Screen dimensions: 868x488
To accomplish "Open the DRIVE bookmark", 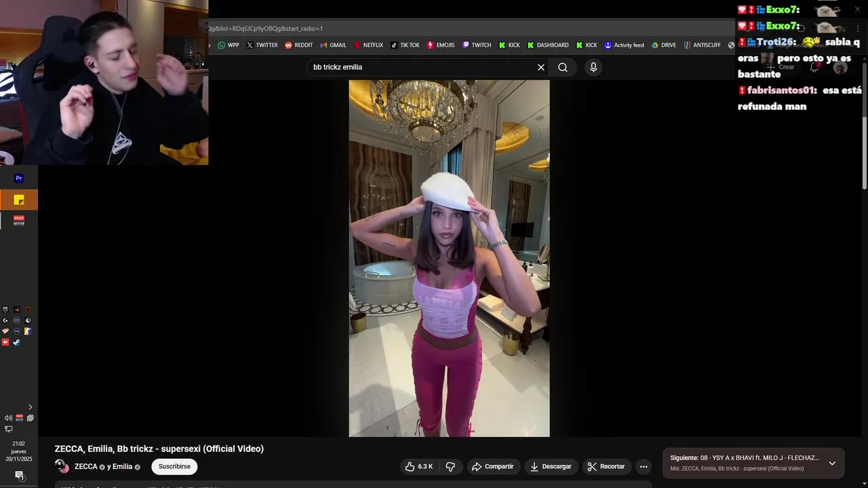I will 664,45.
